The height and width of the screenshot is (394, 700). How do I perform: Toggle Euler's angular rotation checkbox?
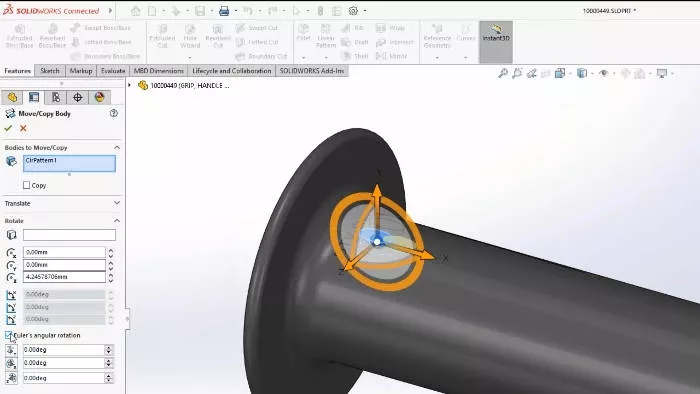[x=8, y=335]
